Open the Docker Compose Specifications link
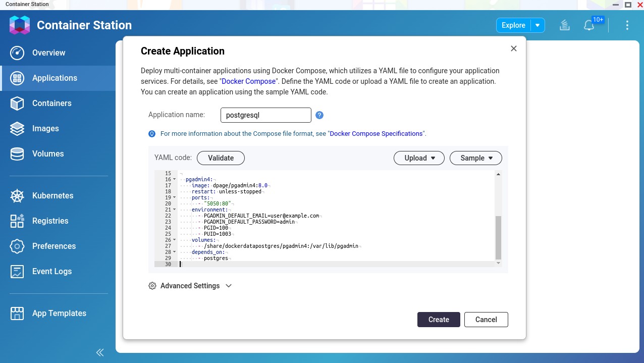 pos(376,133)
